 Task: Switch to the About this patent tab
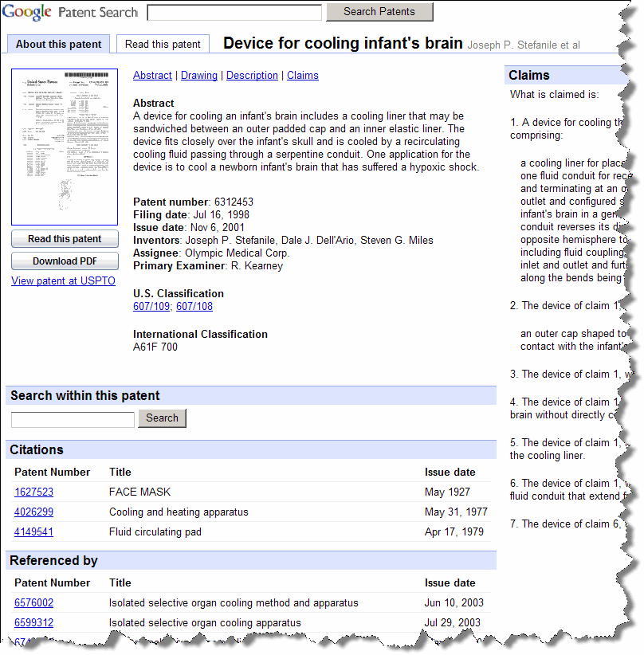tap(58, 44)
